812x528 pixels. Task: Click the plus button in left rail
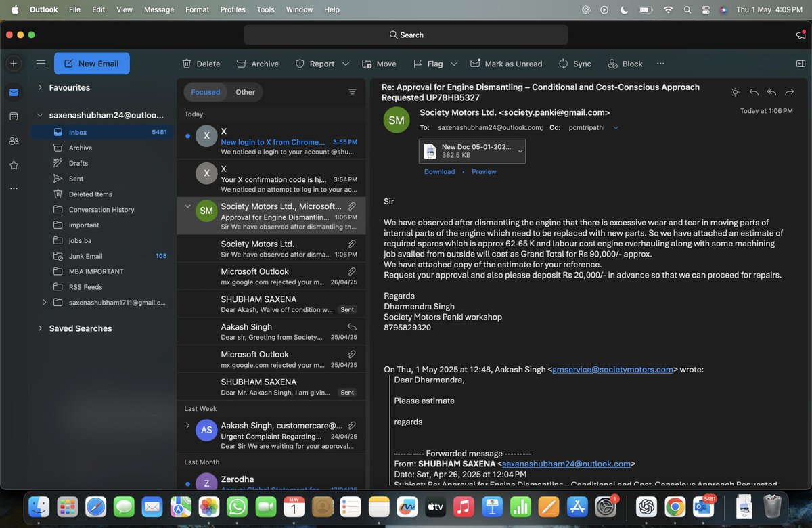coord(14,64)
